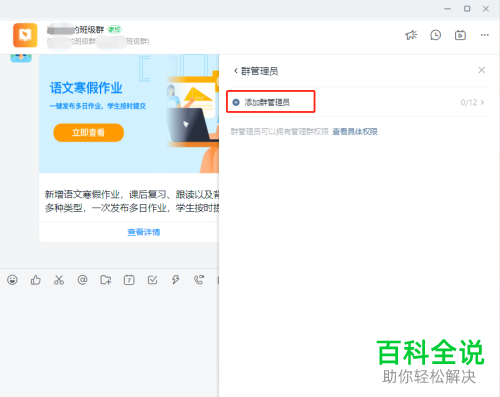The width and height of the screenshot is (500, 397).
Task: Select the scissors screenshot tool
Action: [x=59, y=280]
